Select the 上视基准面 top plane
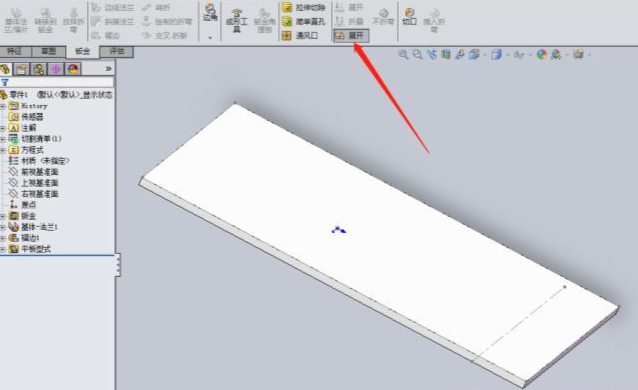 (34, 183)
